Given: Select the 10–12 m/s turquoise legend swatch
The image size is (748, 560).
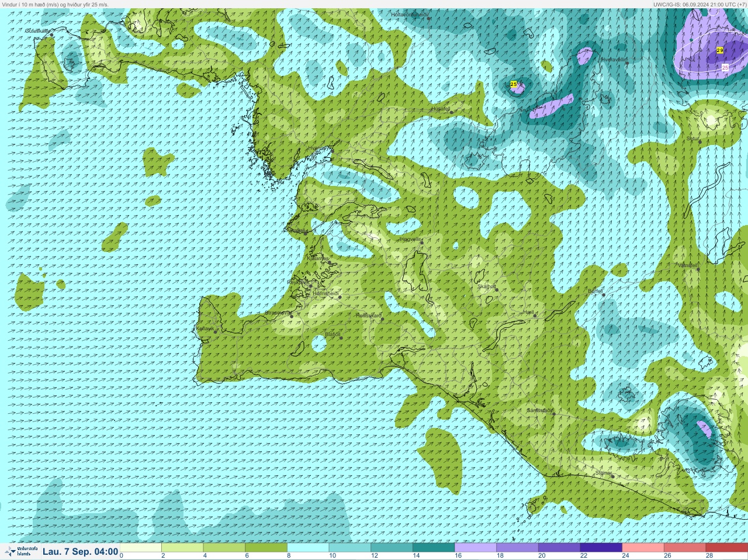Looking at the screenshot, I should 350,548.
